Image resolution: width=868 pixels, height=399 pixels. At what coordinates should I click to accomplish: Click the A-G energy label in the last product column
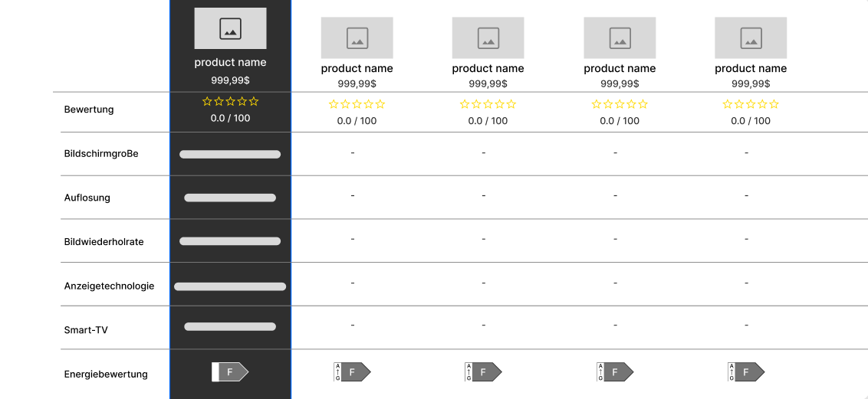(x=745, y=372)
